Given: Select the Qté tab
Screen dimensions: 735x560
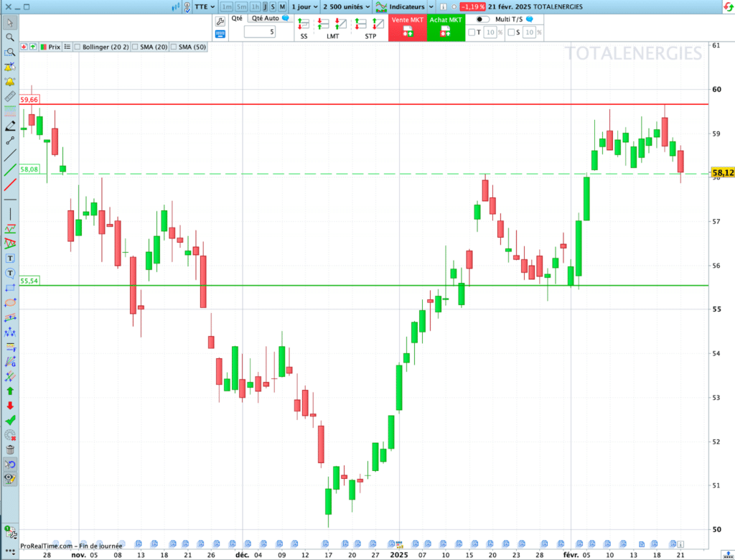Looking at the screenshot, I should pos(237,18).
